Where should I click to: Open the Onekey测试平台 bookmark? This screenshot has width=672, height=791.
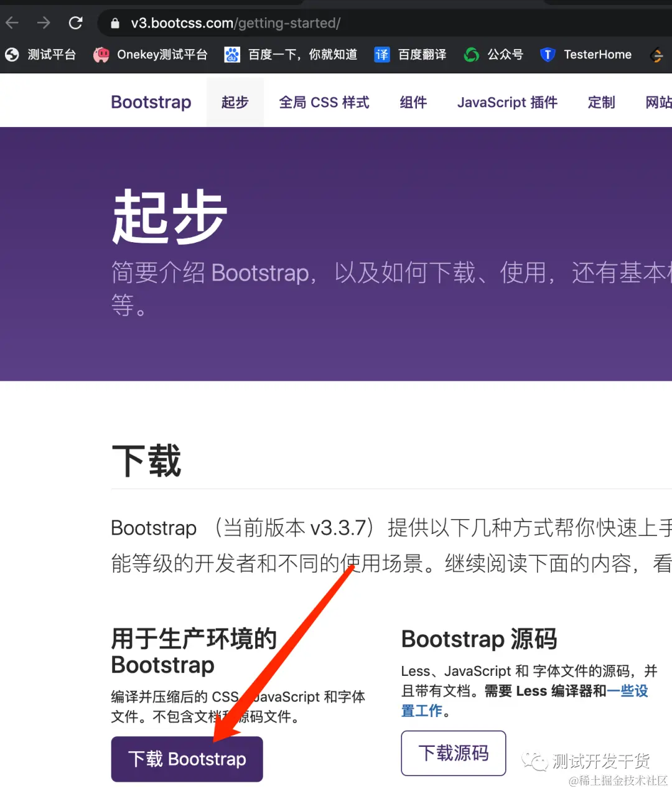[151, 55]
